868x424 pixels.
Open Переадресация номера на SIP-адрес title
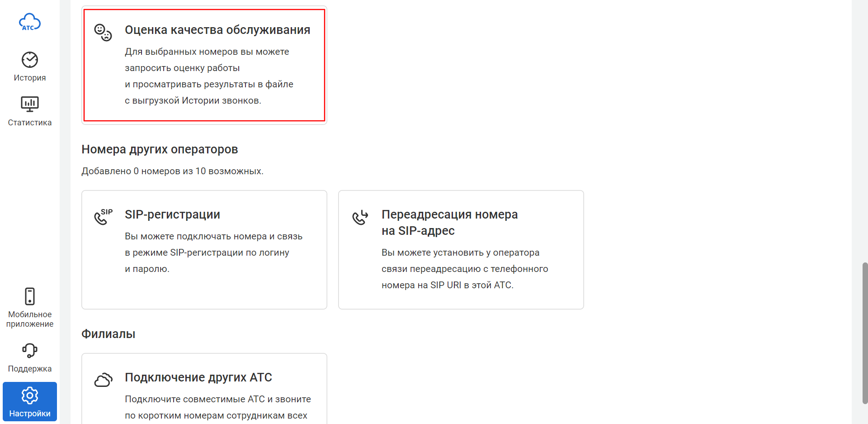coord(449,223)
